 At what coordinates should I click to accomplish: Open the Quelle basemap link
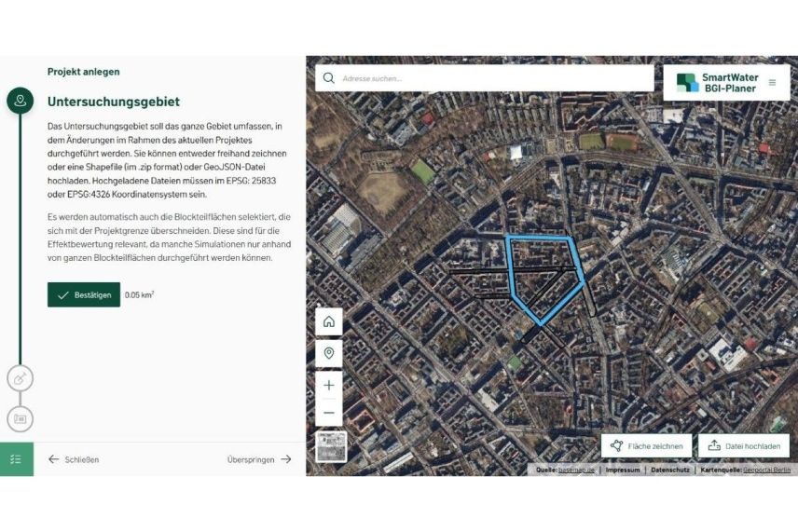pyautogui.click(x=576, y=470)
